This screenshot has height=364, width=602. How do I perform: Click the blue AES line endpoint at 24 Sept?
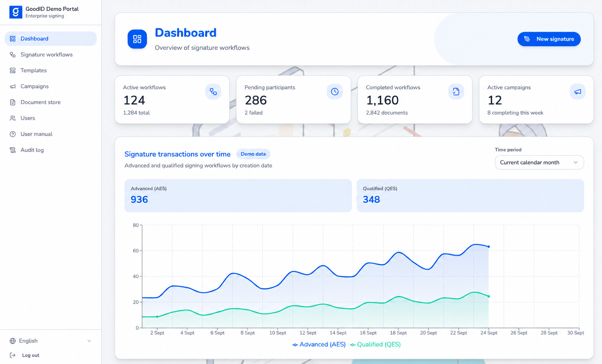[488, 247]
